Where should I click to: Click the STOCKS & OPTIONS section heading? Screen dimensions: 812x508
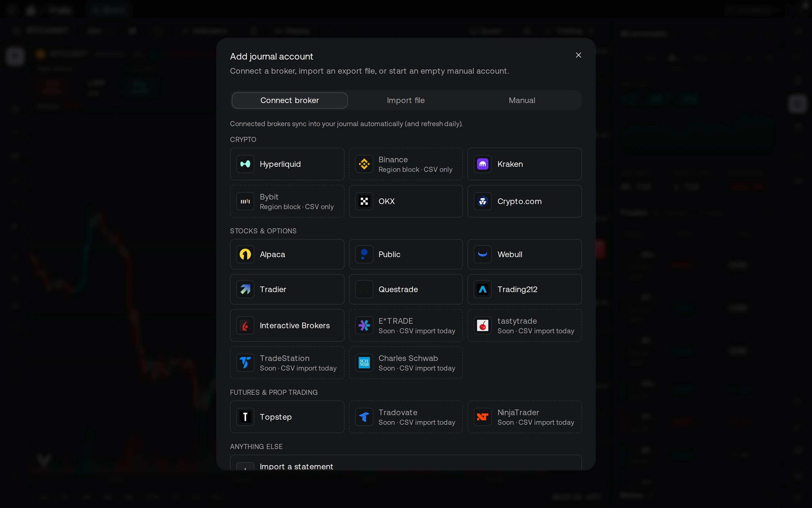(263, 231)
